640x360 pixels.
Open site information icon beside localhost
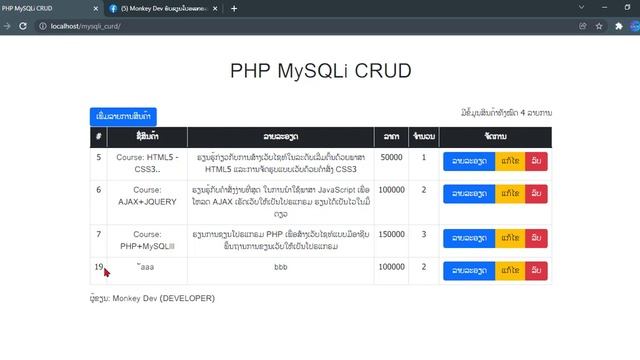pyautogui.click(x=42, y=26)
